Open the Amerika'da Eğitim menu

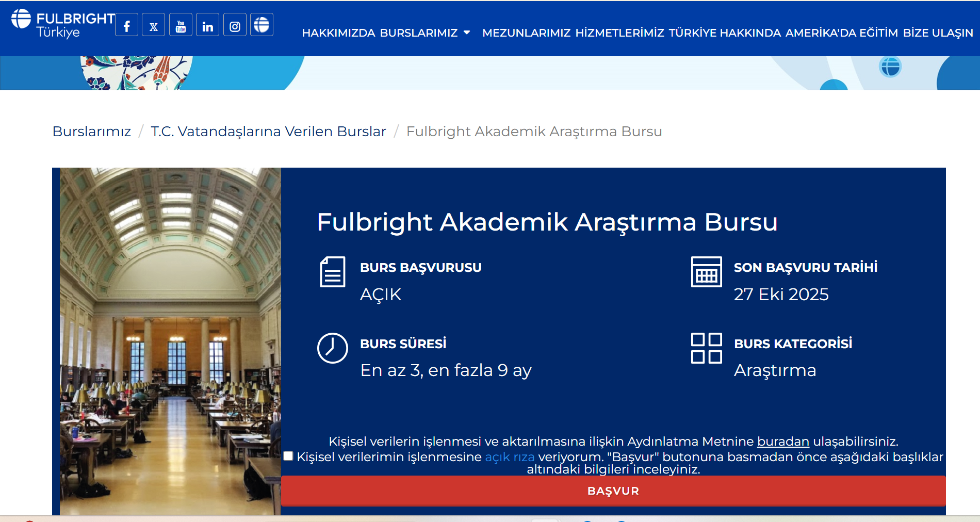[x=841, y=33]
